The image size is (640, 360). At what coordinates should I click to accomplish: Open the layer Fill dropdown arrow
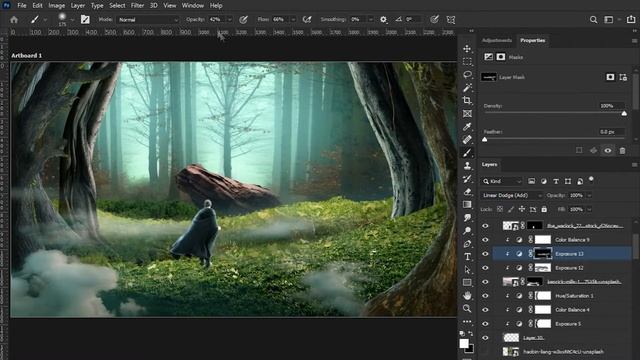[x=589, y=209]
